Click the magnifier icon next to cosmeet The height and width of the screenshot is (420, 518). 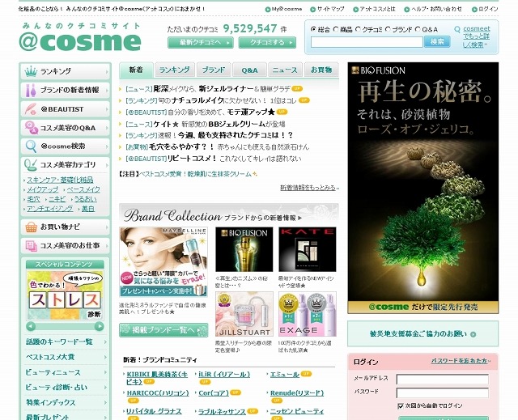[x=457, y=29]
